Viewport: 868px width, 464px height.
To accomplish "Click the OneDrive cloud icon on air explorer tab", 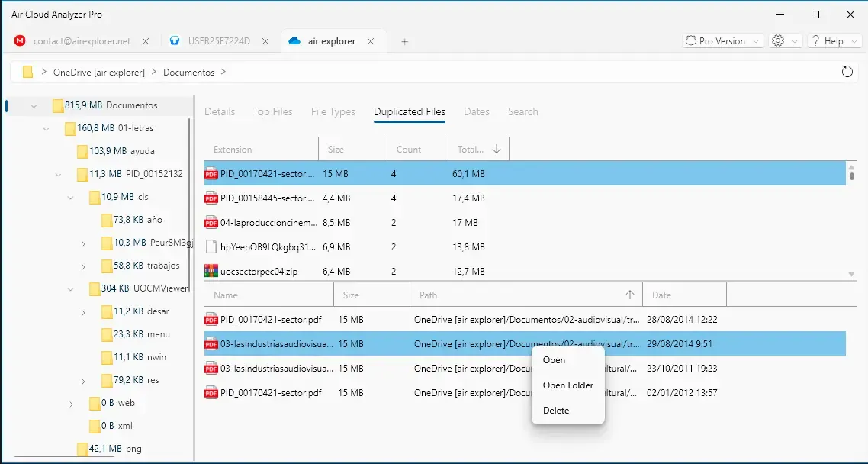I will click(x=294, y=41).
